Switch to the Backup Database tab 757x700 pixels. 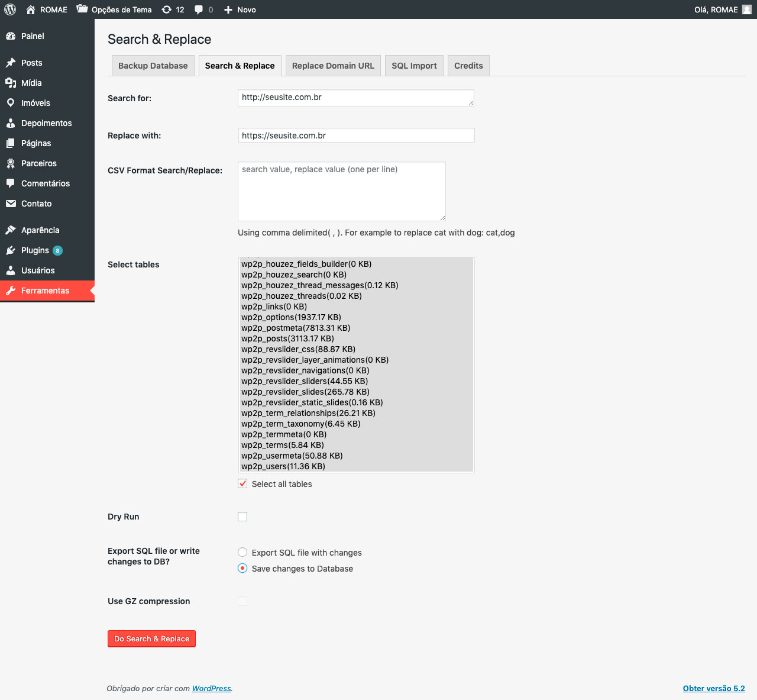coord(153,65)
